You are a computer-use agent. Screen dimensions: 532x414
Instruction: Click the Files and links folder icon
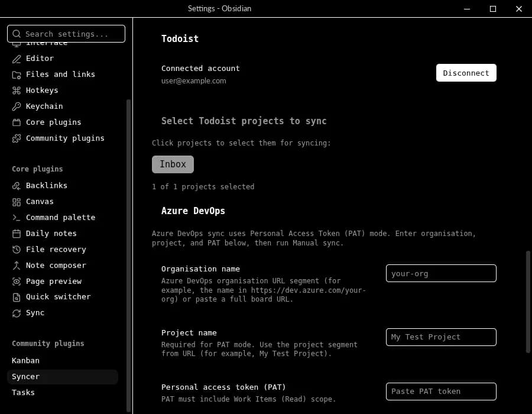[x=17, y=75]
